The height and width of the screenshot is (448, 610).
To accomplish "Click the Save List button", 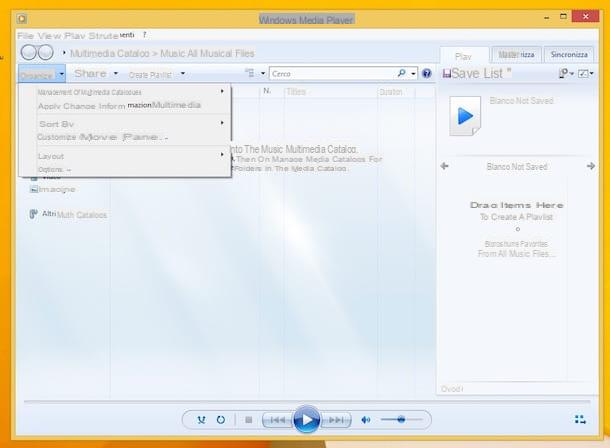I will point(477,73).
